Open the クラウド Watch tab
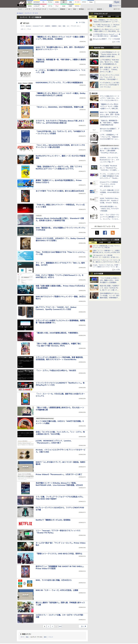Screen dimensions: 138x644 tap(84, 2)
